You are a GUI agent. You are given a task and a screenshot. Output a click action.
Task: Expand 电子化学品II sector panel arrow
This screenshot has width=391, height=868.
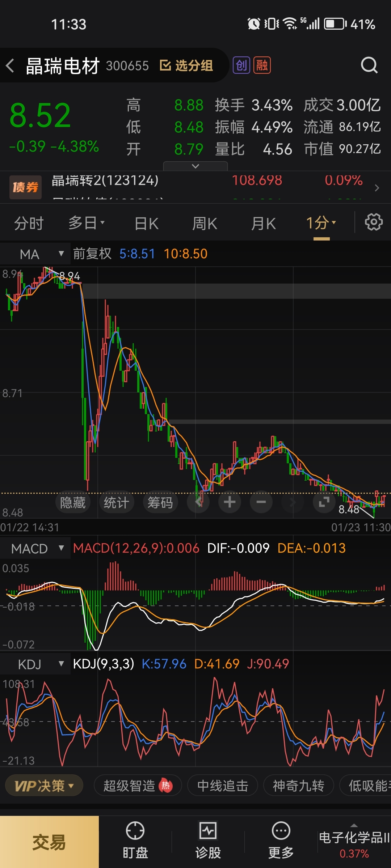[x=354, y=826]
